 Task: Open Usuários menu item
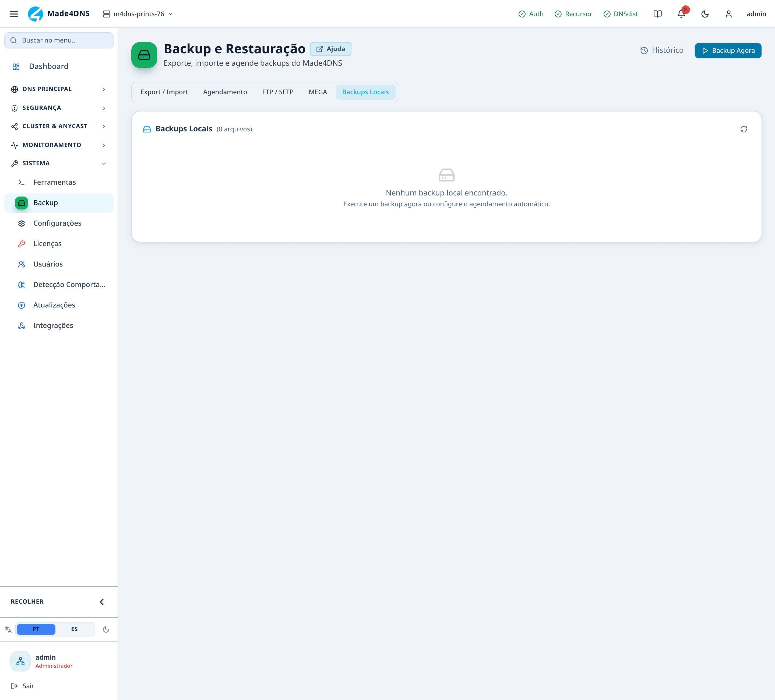59,264
